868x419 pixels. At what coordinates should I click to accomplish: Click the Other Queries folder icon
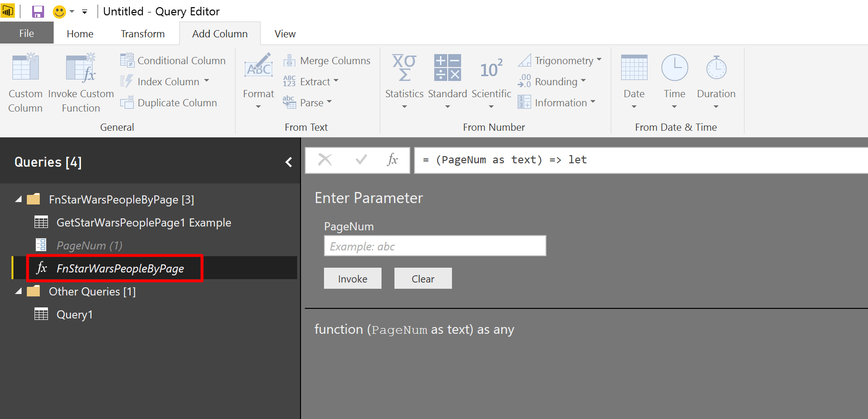[34, 291]
